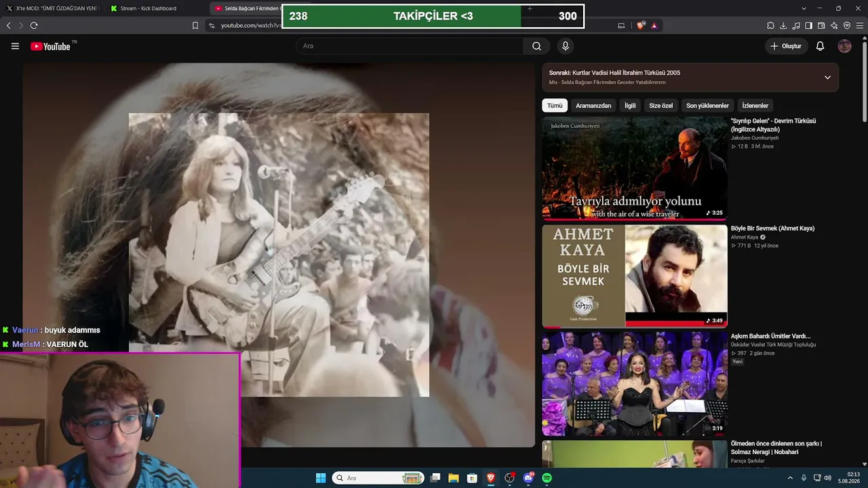Select the Son yüklenenler filter chip
This screenshot has width=868, height=488.
pyautogui.click(x=707, y=106)
